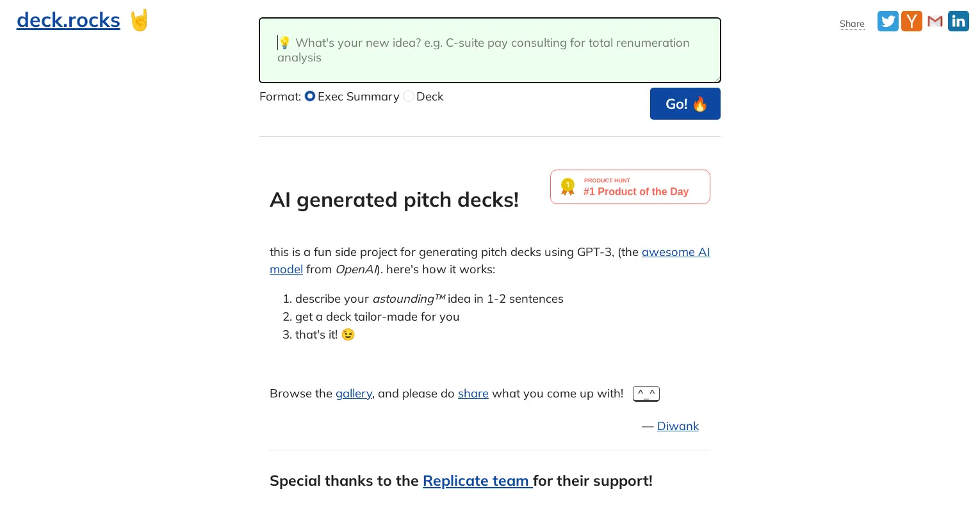Click the lightbulb icon in the idea field
This screenshot has height=512, width=980.
point(284,42)
